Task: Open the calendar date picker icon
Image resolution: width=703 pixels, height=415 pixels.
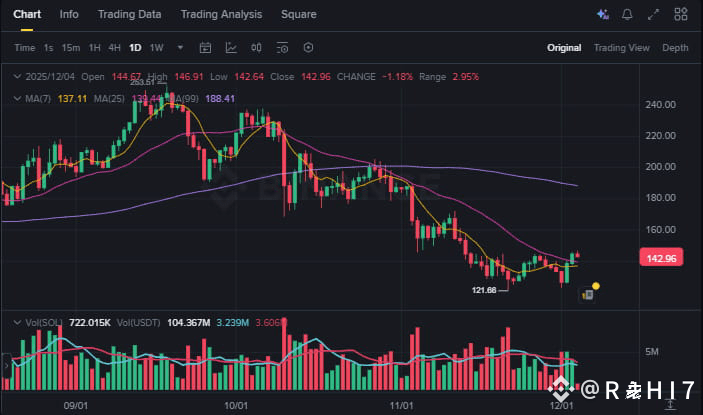Action: [206, 48]
